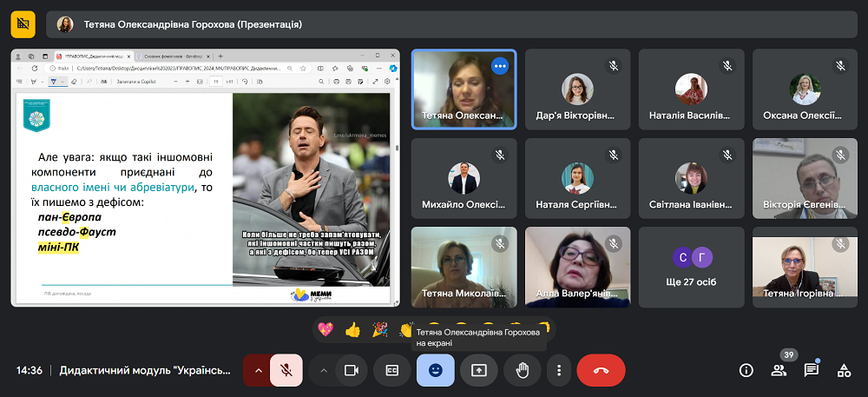Click the present screen icon
The image size is (868, 397).
click(478, 370)
